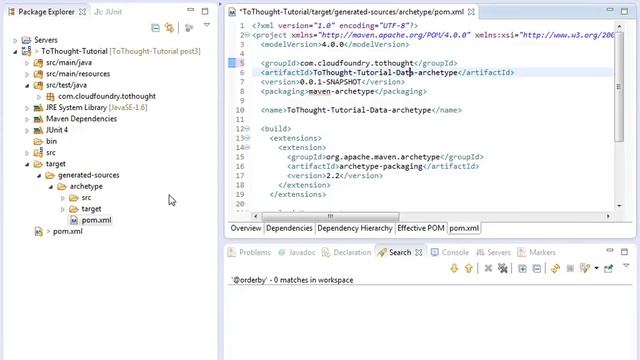
Task: Click editor scroll down arrow
Action: pyautogui.click(x=619, y=205)
